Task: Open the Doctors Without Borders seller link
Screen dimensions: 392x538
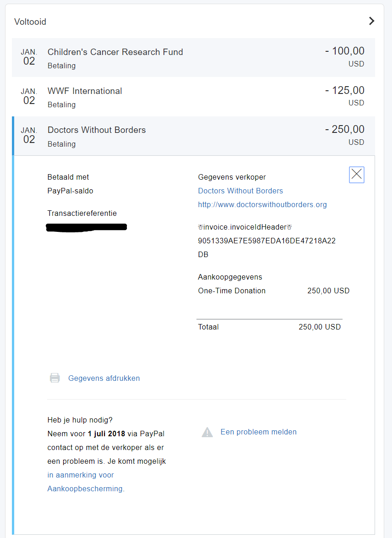Action: 240,191
